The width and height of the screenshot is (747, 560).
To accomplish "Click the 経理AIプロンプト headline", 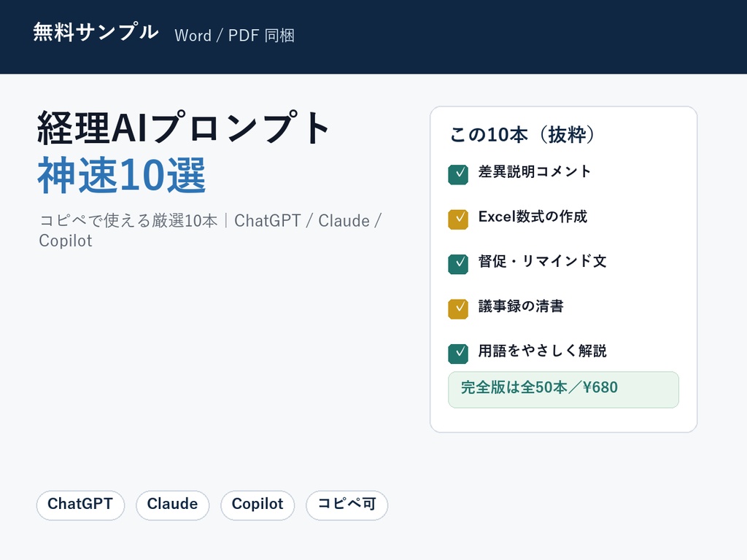I will [184, 128].
